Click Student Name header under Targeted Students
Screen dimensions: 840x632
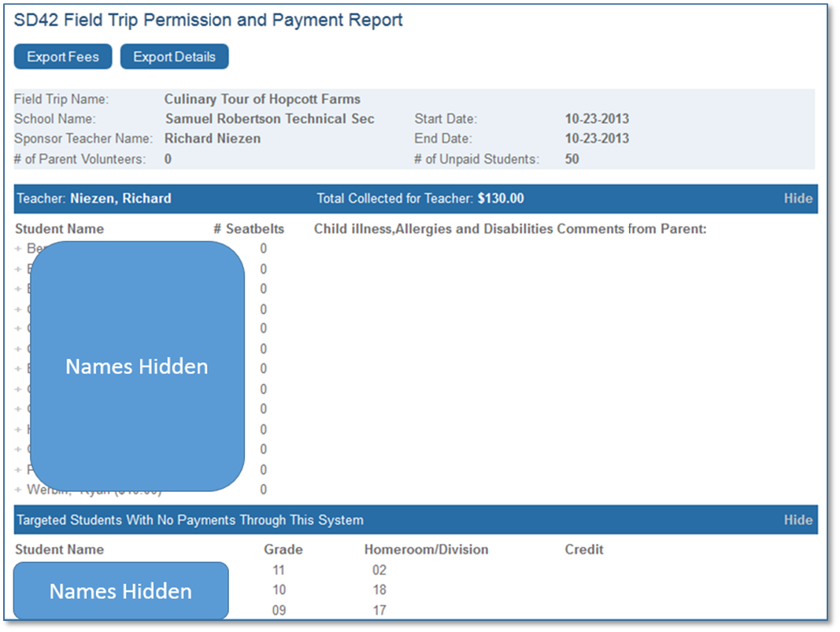tap(59, 549)
